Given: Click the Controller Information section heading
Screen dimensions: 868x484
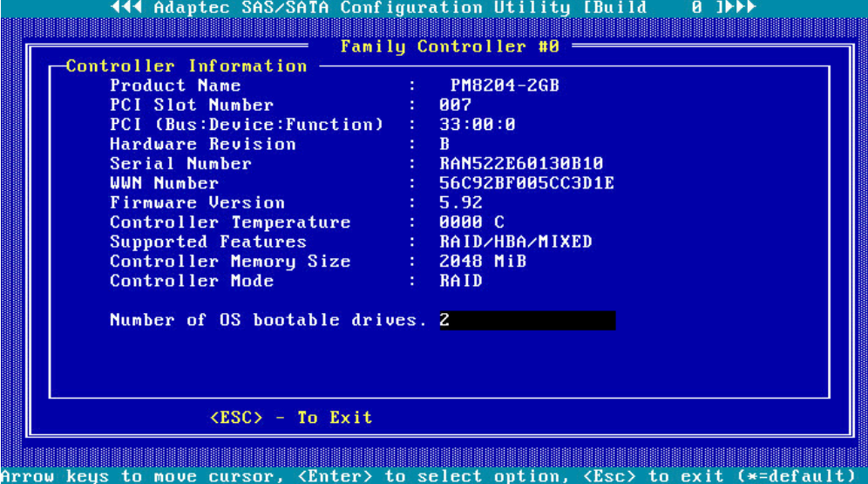Looking at the screenshot, I should tap(186, 66).
